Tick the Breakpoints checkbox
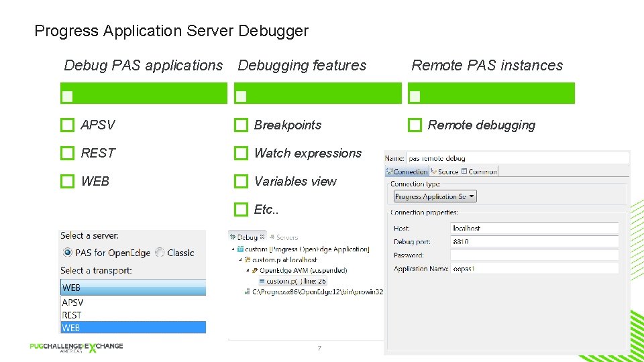644x362 pixels. click(241, 125)
